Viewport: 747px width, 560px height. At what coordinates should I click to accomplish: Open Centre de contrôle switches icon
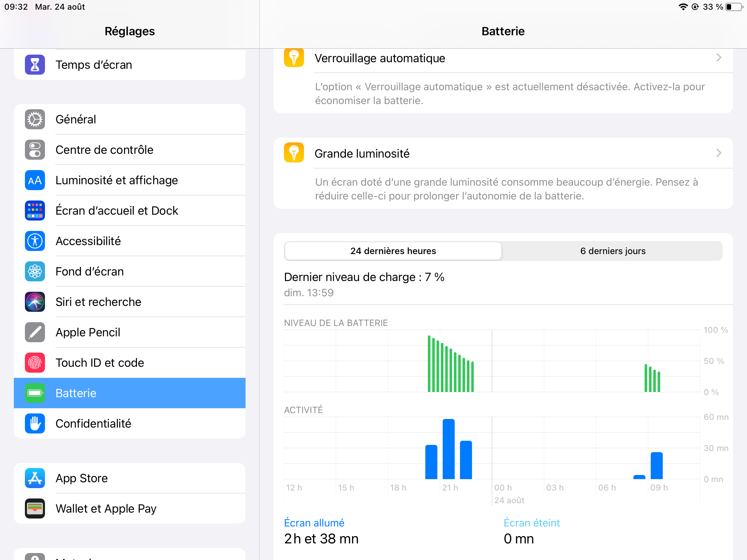click(35, 150)
